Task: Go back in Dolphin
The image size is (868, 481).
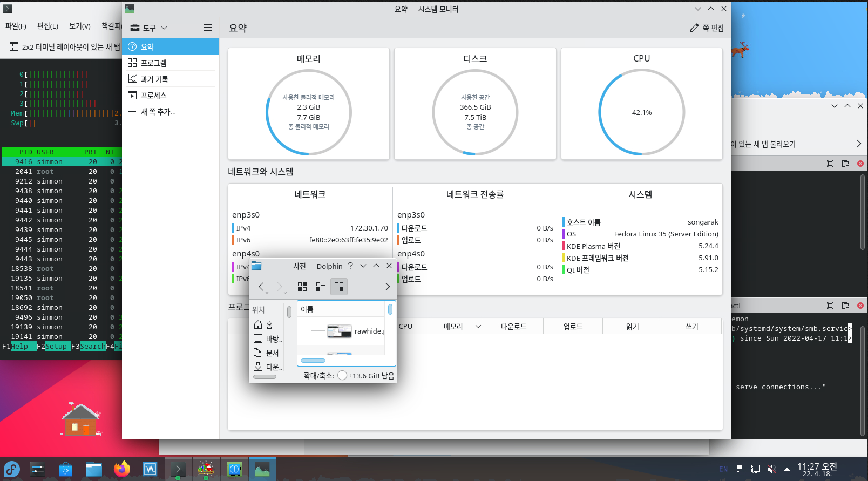Action: [x=262, y=287]
